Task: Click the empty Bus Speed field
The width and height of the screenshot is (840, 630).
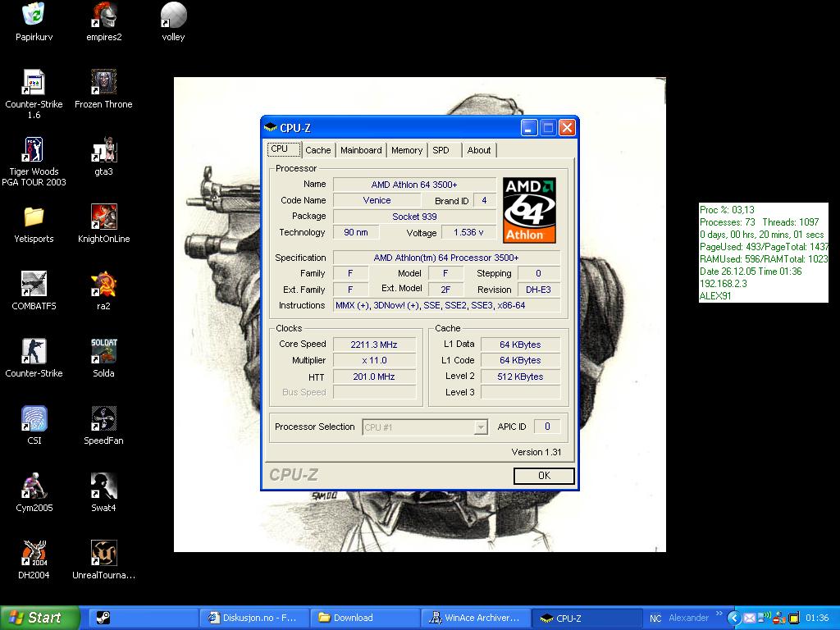Action: click(374, 393)
